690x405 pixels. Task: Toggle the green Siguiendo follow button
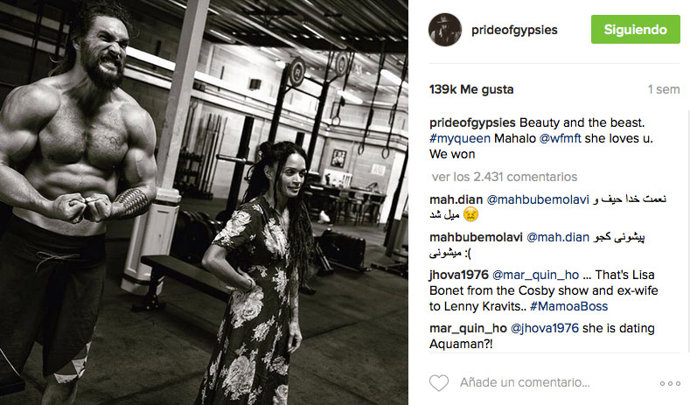click(635, 29)
